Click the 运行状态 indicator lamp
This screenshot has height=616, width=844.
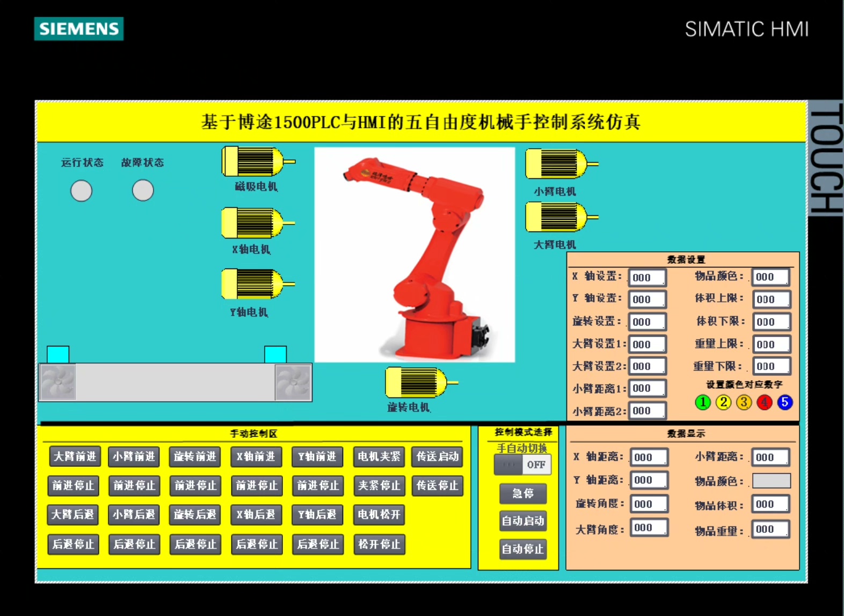[82, 191]
